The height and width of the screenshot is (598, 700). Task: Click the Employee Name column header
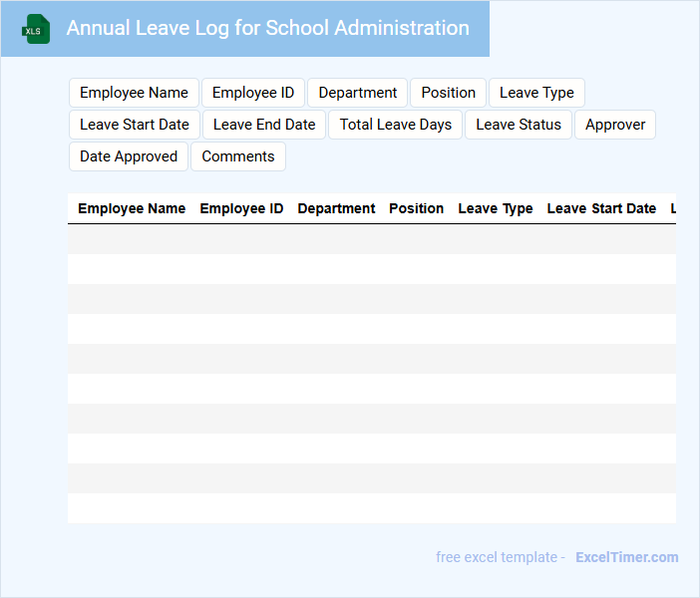tap(132, 208)
